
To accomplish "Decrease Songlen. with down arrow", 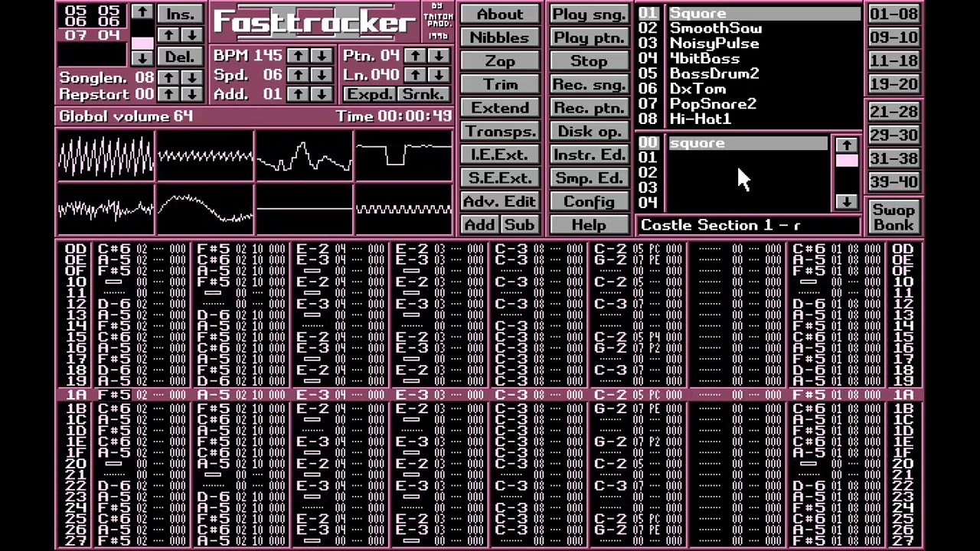I will 192,78.
